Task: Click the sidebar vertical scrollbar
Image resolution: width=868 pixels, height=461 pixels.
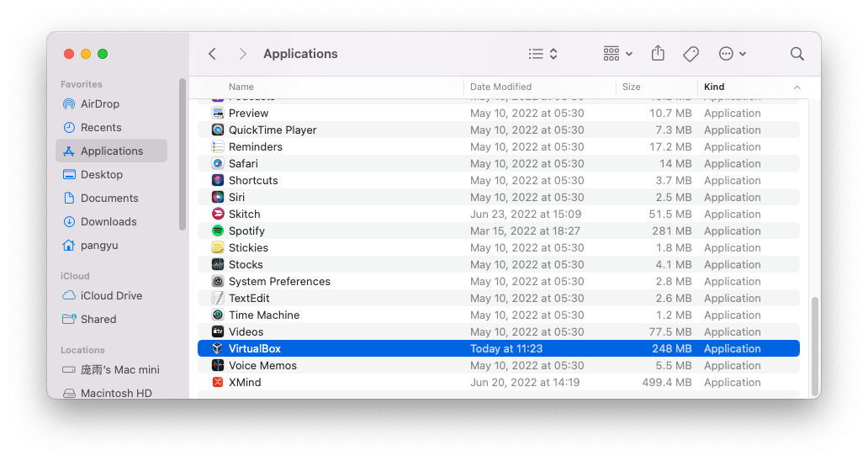Action: (183, 155)
